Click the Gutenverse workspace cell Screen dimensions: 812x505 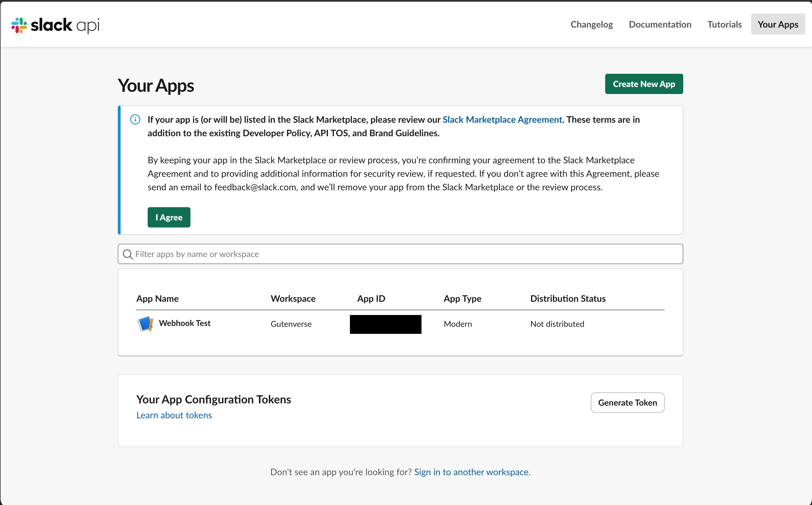click(x=291, y=324)
